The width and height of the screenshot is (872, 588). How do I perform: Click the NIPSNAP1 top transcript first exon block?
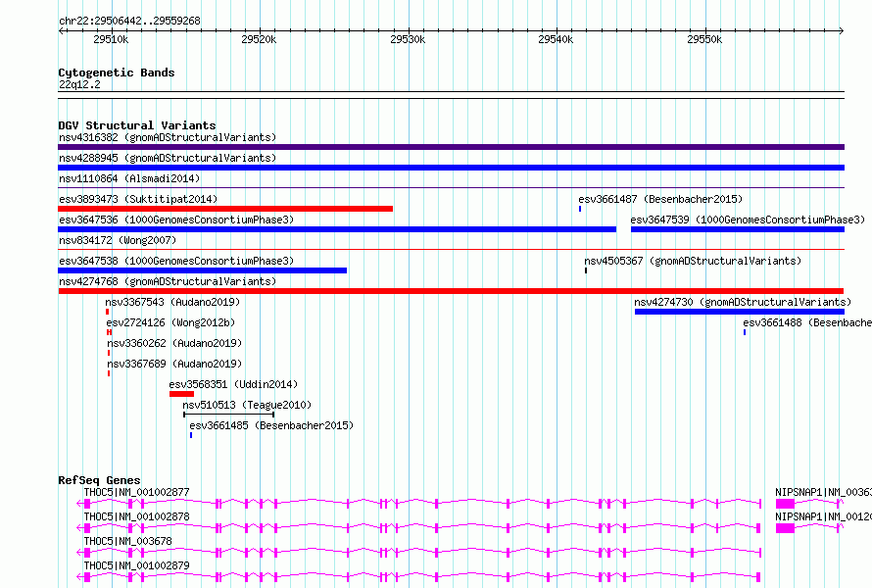[x=785, y=504]
